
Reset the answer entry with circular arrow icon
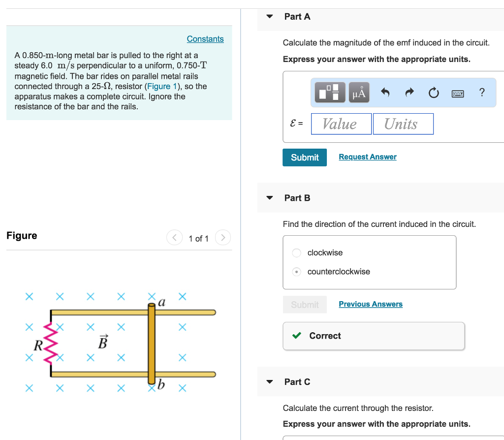433,92
